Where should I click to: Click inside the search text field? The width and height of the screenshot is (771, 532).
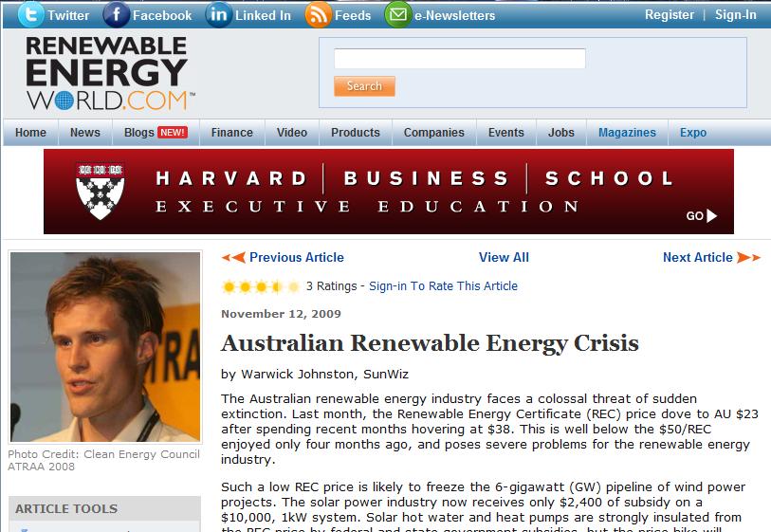click(x=460, y=59)
